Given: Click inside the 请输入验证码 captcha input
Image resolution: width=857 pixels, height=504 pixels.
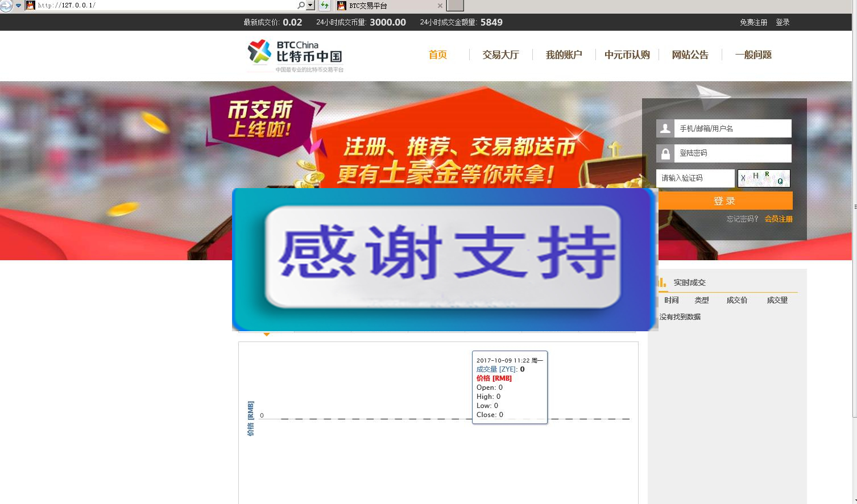Looking at the screenshot, I should 694,178.
